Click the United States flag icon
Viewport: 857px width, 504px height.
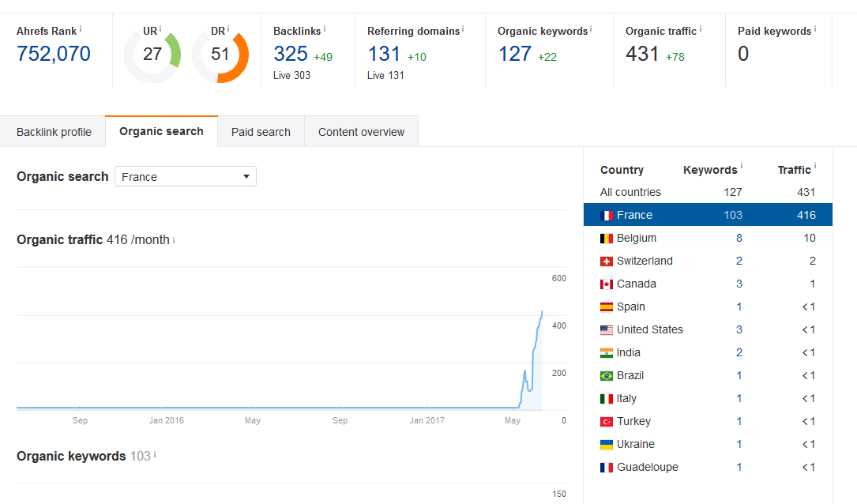tap(607, 330)
